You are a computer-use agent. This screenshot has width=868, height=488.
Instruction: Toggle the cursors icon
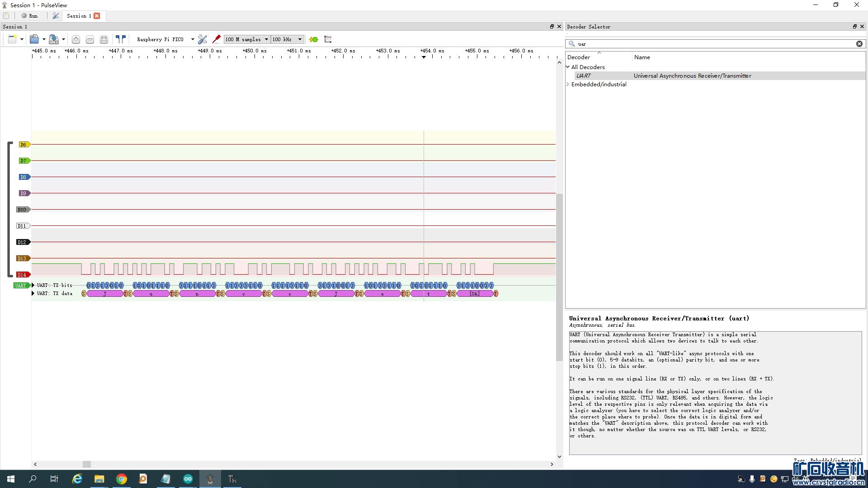pos(120,39)
